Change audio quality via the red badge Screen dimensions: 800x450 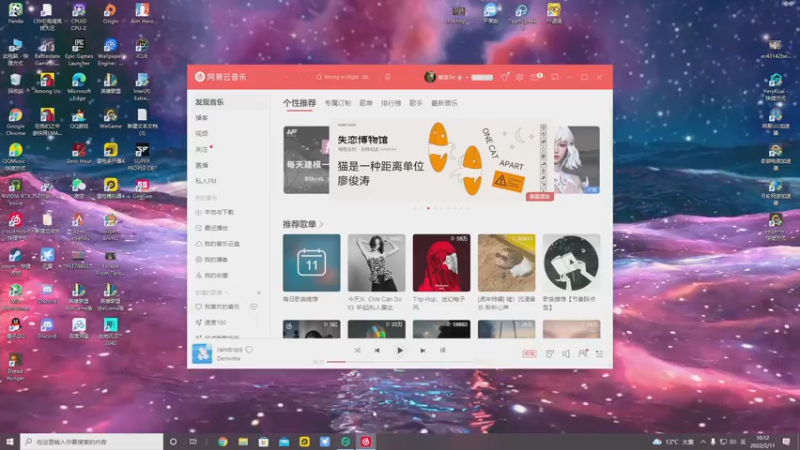coord(529,354)
